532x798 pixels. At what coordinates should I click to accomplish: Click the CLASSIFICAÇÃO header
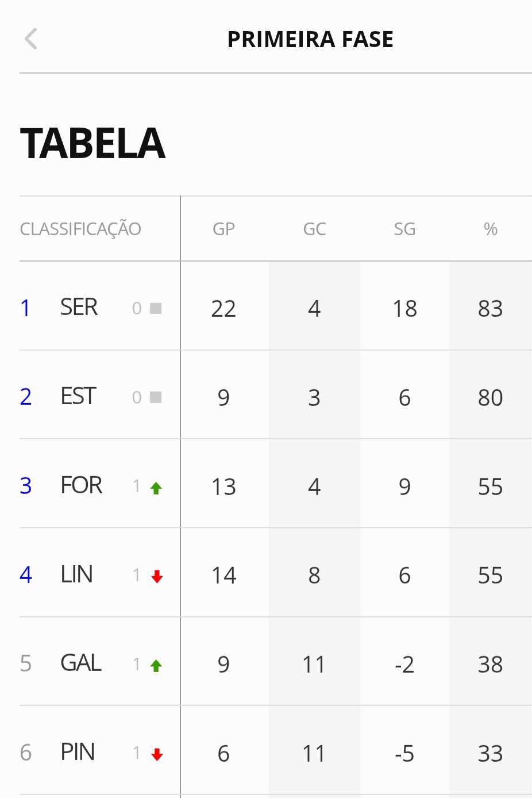(80, 229)
